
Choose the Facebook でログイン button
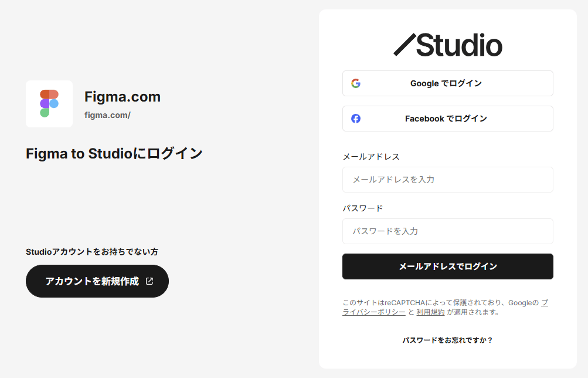[x=448, y=119]
